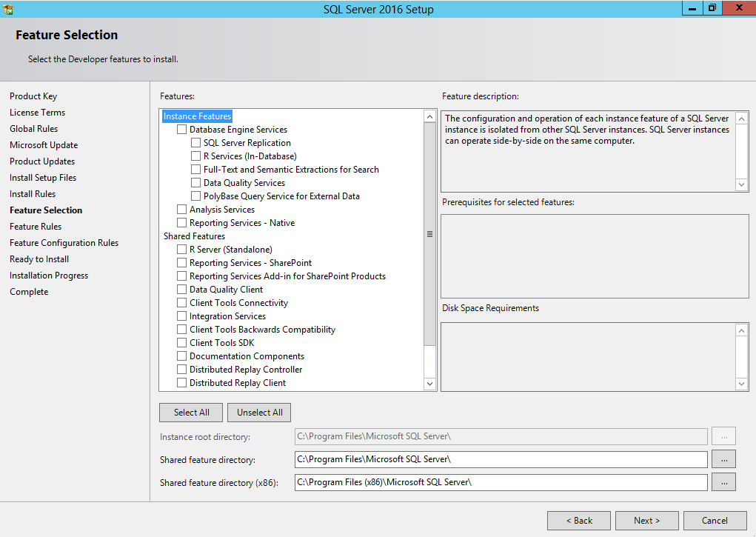Enable Integration Services checkbox
The height and width of the screenshot is (537, 756).
coord(181,316)
